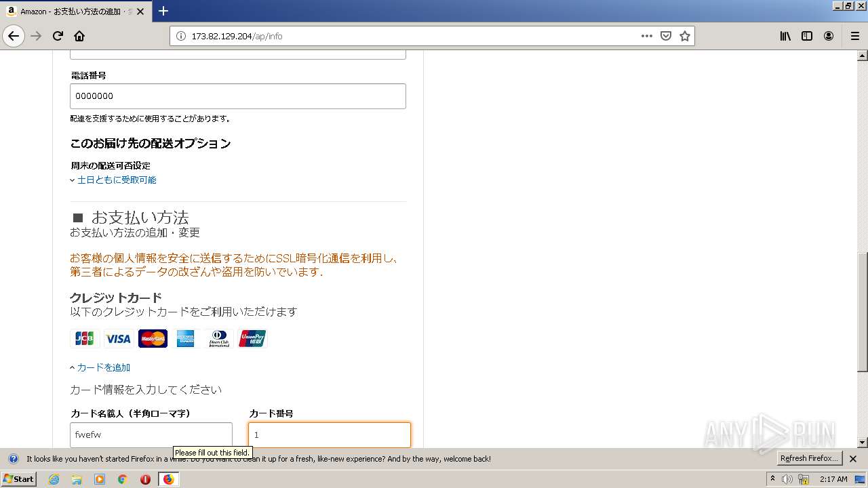Image resolution: width=868 pixels, height=488 pixels.
Task: Click the 電話番号 phone number field
Action: (238, 96)
